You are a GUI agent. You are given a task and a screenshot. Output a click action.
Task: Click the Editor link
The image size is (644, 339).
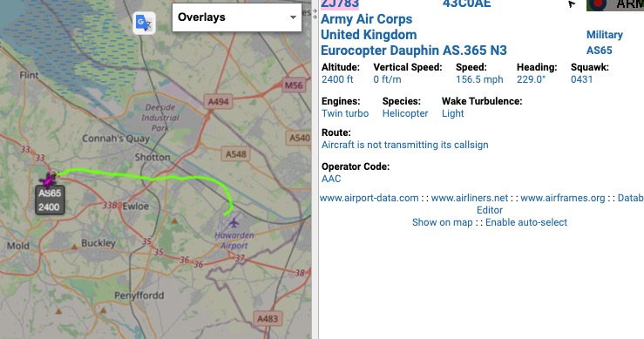coord(490,210)
